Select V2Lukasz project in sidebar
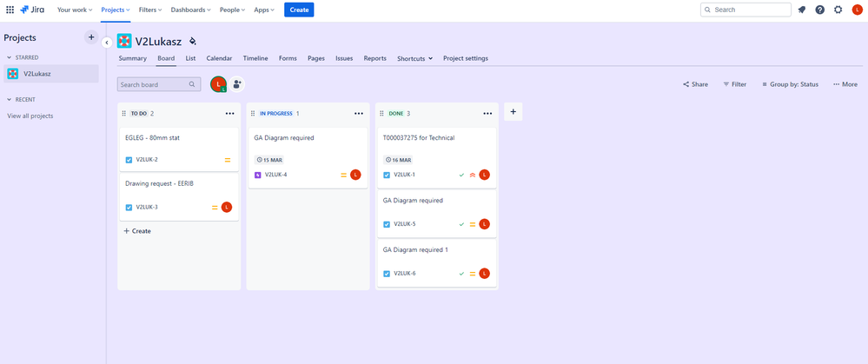Screen dimensions: 868x364 tap(51, 74)
